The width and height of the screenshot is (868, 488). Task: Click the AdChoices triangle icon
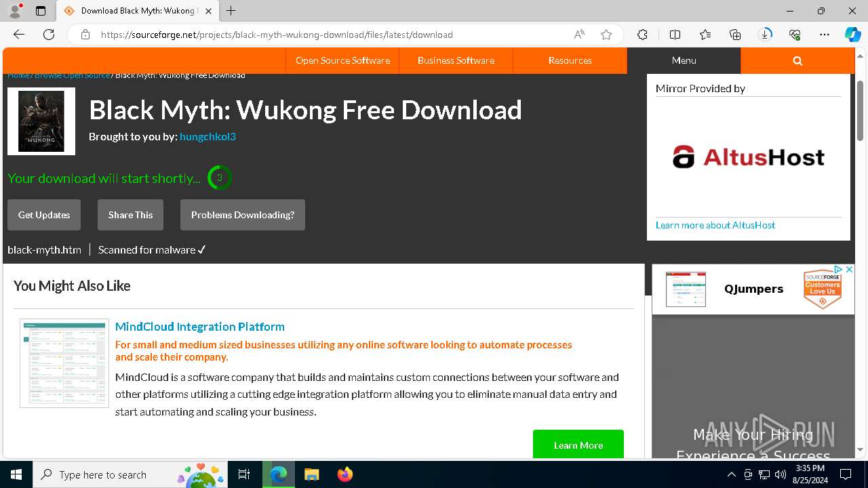[839, 270]
